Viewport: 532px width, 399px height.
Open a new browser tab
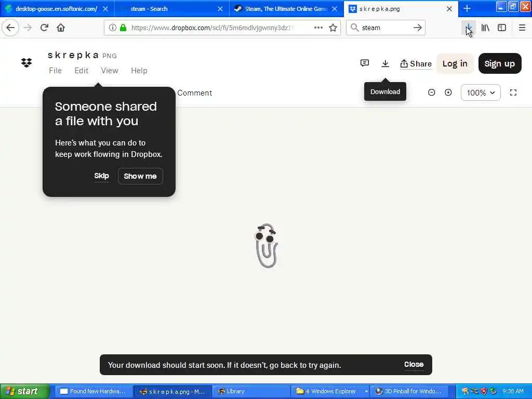(467, 8)
